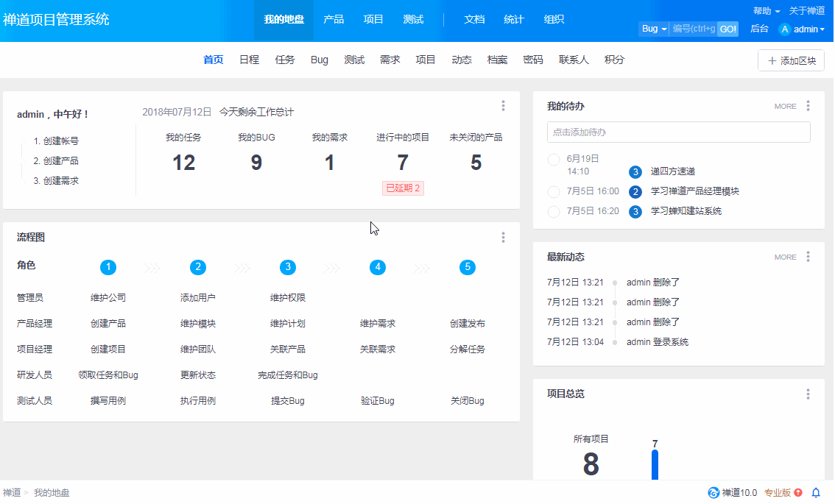
Task: Click the blue bar in 项目总览 chart
Action: pos(655,465)
